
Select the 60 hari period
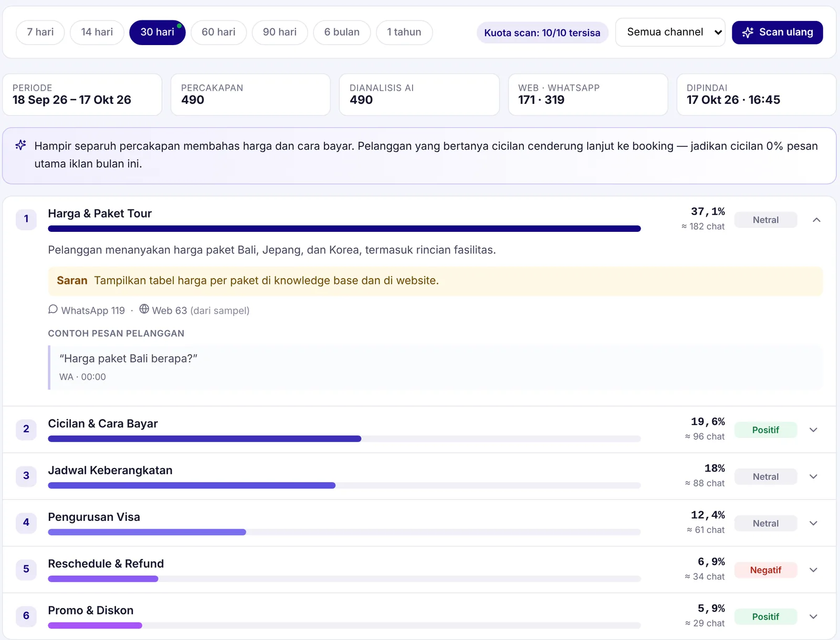pyautogui.click(x=218, y=32)
